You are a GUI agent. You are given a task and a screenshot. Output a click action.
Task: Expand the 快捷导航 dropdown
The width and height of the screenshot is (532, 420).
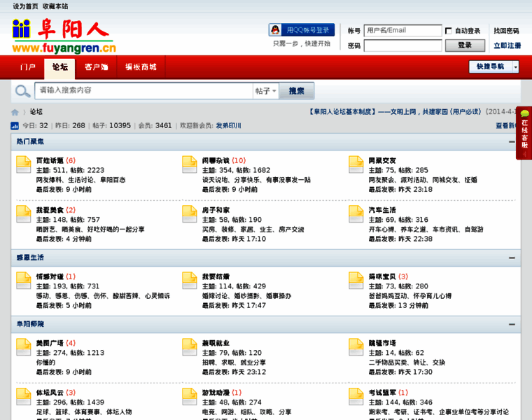point(493,66)
